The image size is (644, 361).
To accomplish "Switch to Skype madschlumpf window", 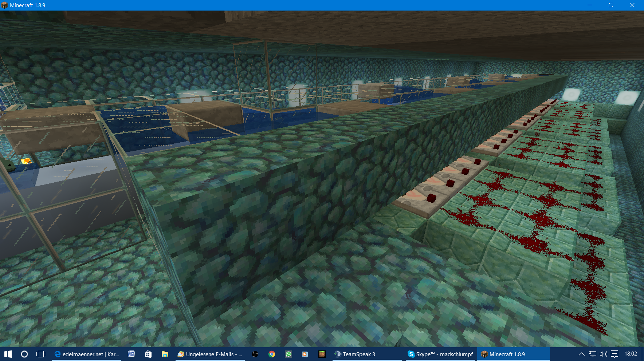I will (440, 354).
